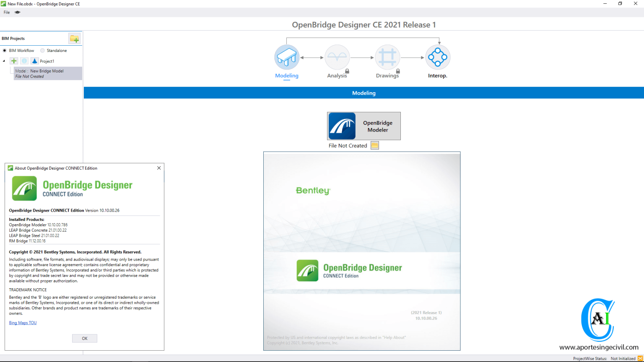Screen dimensions: 644x362
Task: Click the graduation cap learning icon
Action: (x=17, y=12)
